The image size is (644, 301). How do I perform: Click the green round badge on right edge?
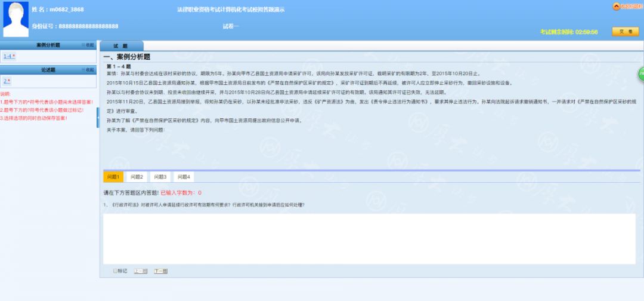(x=640, y=74)
